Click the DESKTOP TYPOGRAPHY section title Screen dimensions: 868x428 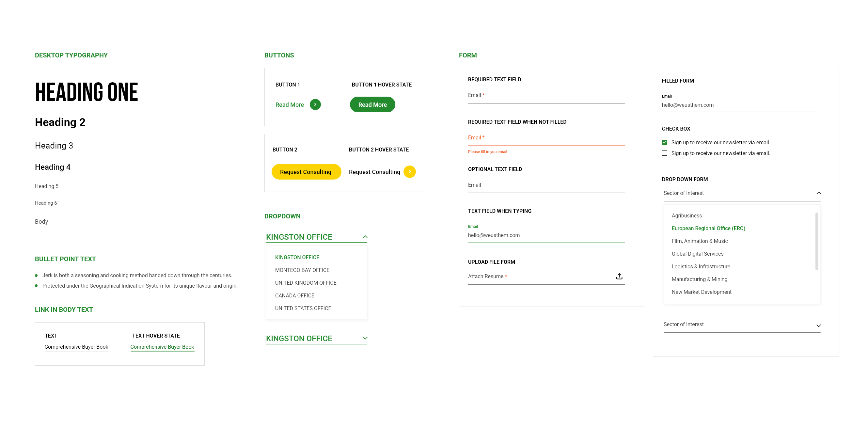pos(71,55)
